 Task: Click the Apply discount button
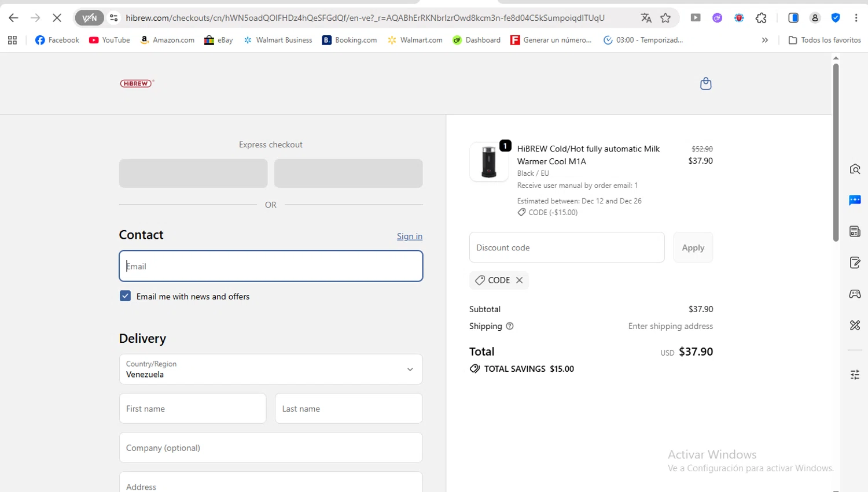pos(693,247)
